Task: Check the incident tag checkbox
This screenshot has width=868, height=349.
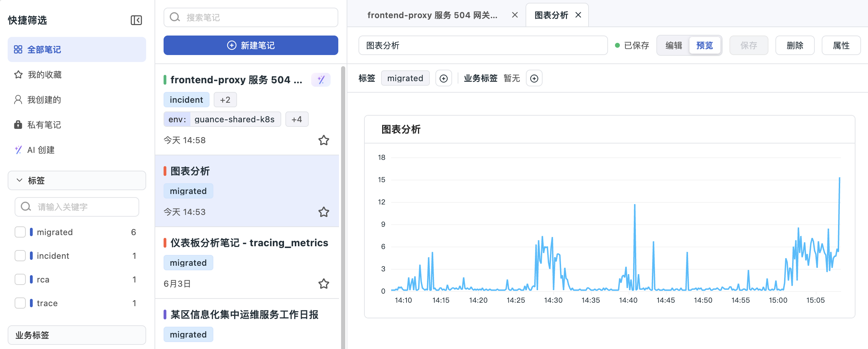Action: pyautogui.click(x=20, y=256)
